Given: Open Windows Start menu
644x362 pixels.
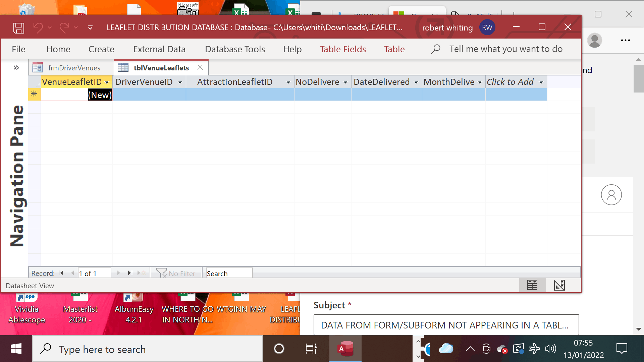Looking at the screenshot, I should (x=16, y=349).
